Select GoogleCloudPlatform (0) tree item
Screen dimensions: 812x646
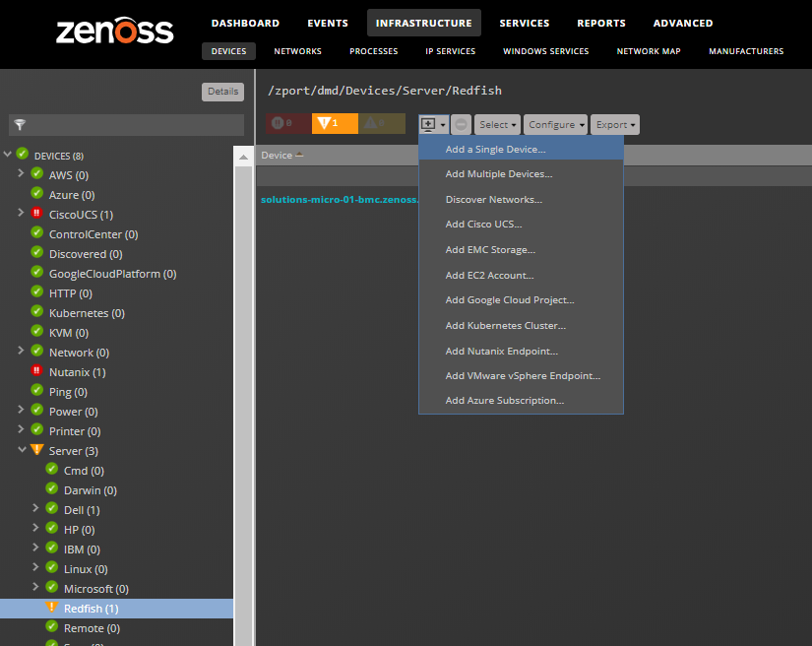pyautogui.click(x=112, y=274)
